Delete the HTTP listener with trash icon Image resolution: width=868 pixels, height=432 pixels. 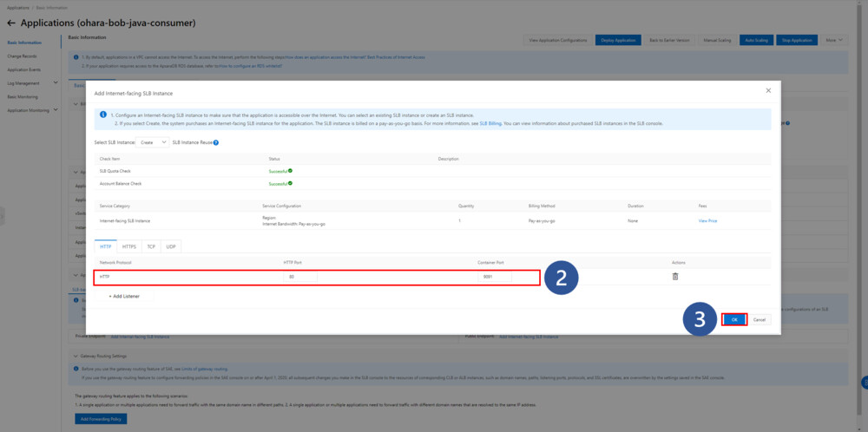675,276
